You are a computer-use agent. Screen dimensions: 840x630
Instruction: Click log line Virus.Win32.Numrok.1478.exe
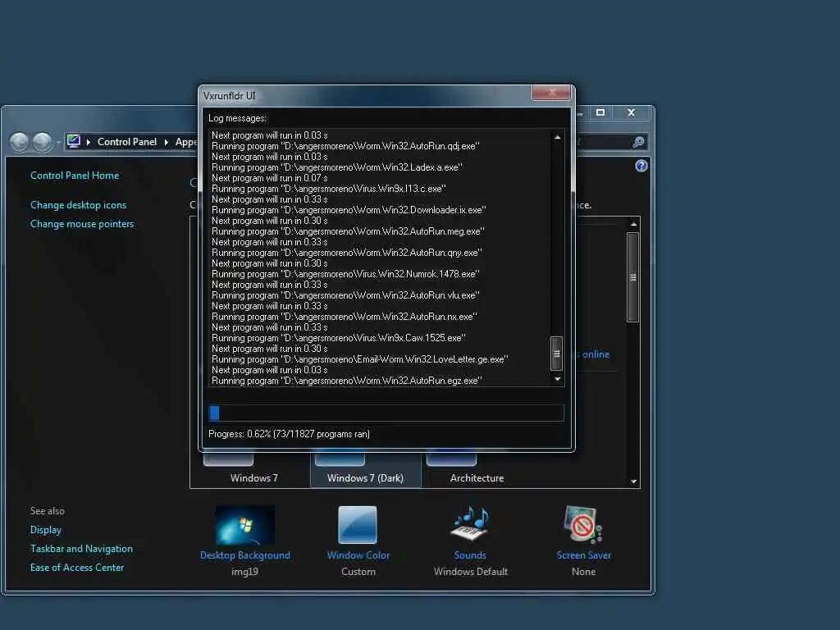click(x=345, y=274)
